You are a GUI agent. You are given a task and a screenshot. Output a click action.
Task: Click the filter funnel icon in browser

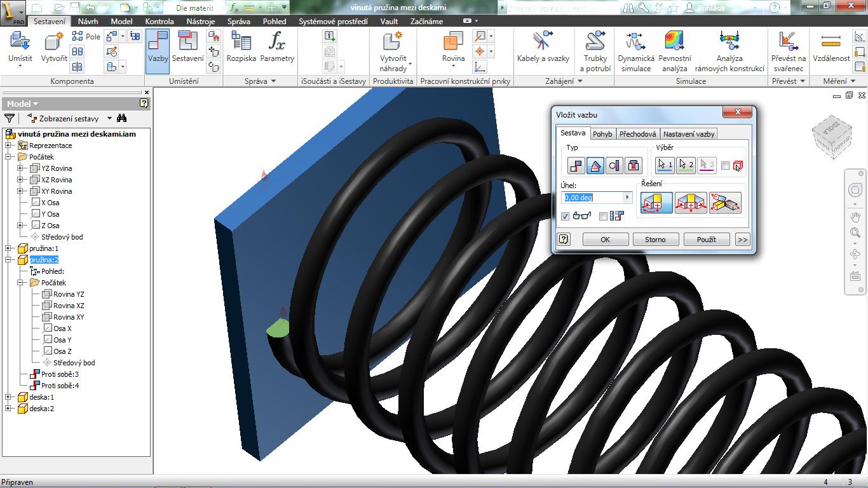pos(10,118)
